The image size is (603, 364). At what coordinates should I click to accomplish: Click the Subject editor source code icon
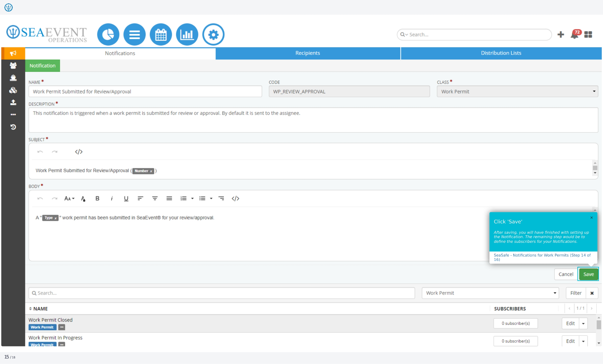point(79,152)
